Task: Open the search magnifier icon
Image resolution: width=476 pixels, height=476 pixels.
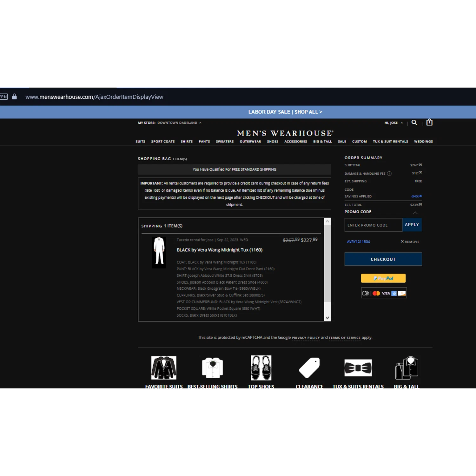Action: [x=414, y=122]
